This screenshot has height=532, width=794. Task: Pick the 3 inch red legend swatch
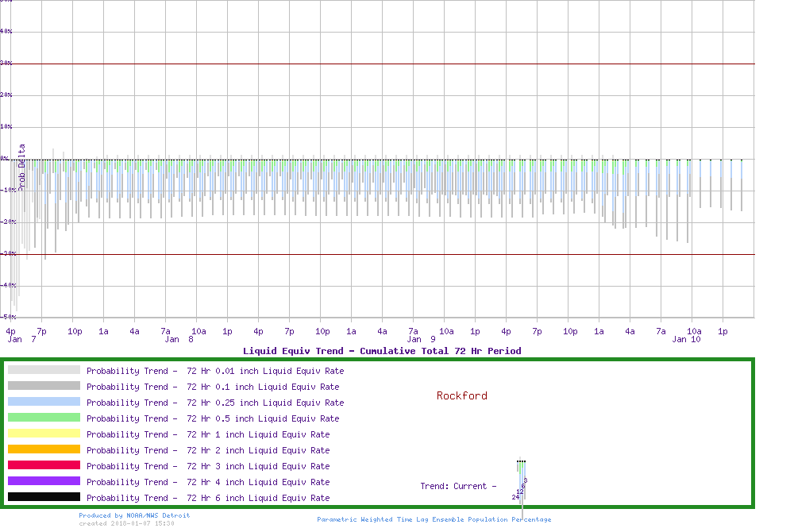click(x=44, y=465)
